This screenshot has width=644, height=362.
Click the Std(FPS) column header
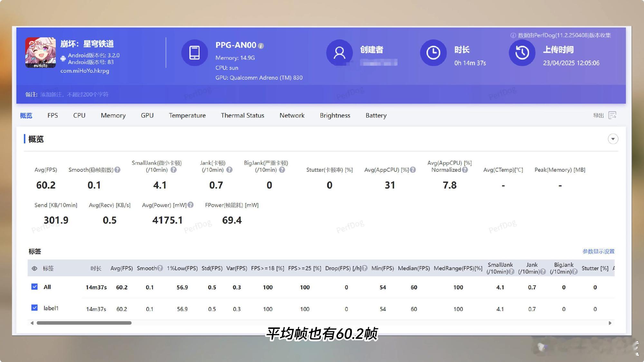pos(212,268)
